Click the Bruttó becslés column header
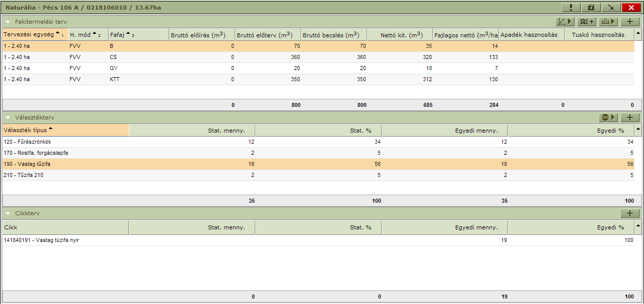 (334, 34)
